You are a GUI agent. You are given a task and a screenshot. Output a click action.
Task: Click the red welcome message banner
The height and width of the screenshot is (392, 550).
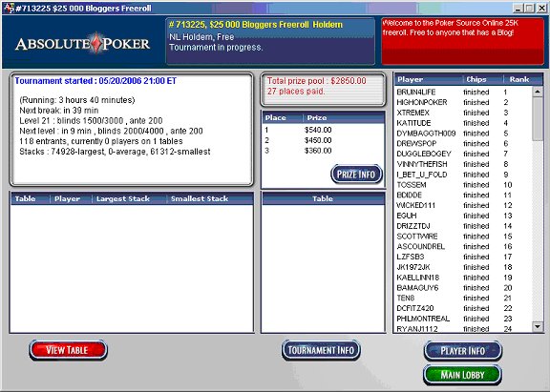point(463,41)
